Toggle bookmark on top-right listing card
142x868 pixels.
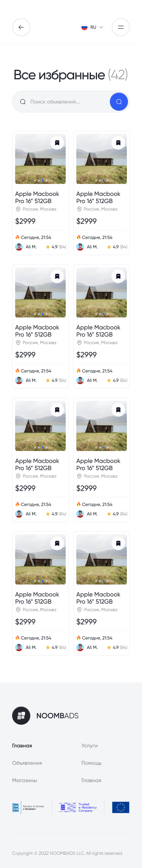118,143
